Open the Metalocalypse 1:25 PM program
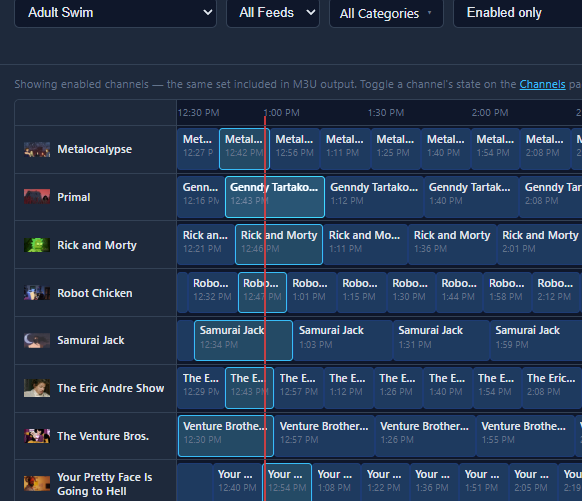Image resolution: width=582 pixels, height=501 pixels. 396,149
